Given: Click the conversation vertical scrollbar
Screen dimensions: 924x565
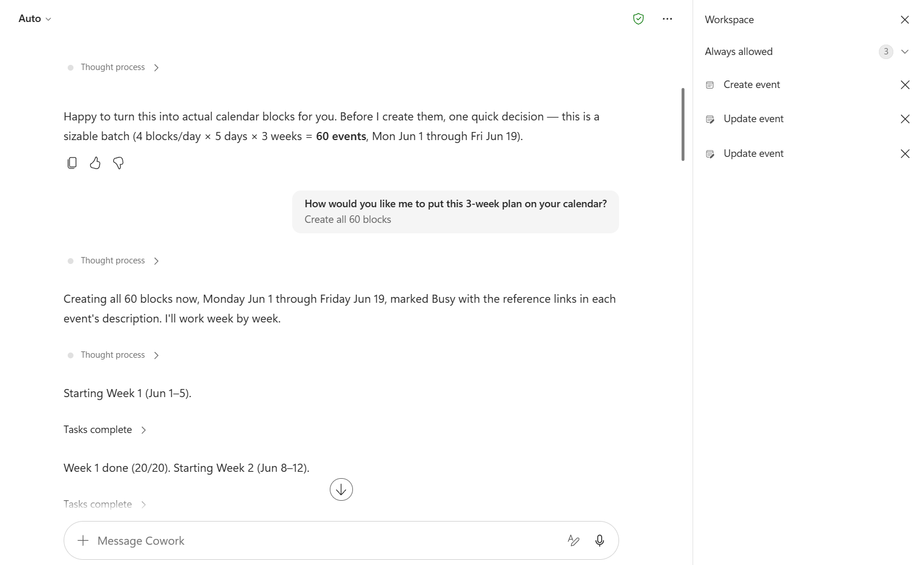Looking at the screenshot, I should [x=683, y=124].
